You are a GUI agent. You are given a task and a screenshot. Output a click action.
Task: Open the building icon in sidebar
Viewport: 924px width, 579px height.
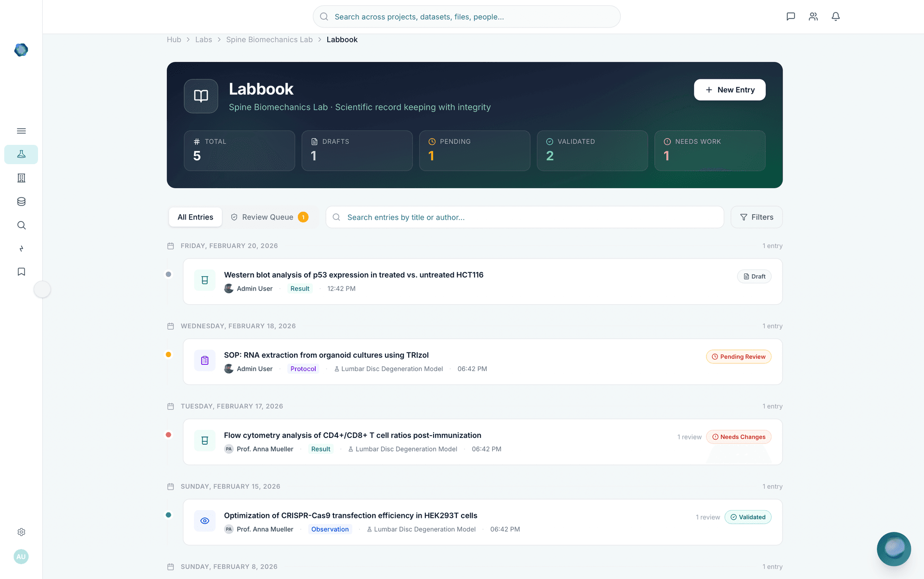(21, 178)
